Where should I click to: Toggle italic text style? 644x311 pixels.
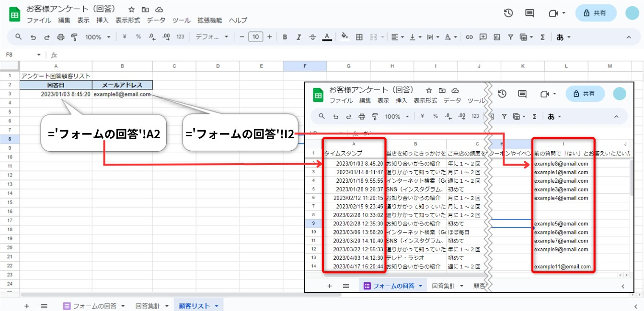click(299, 37)
